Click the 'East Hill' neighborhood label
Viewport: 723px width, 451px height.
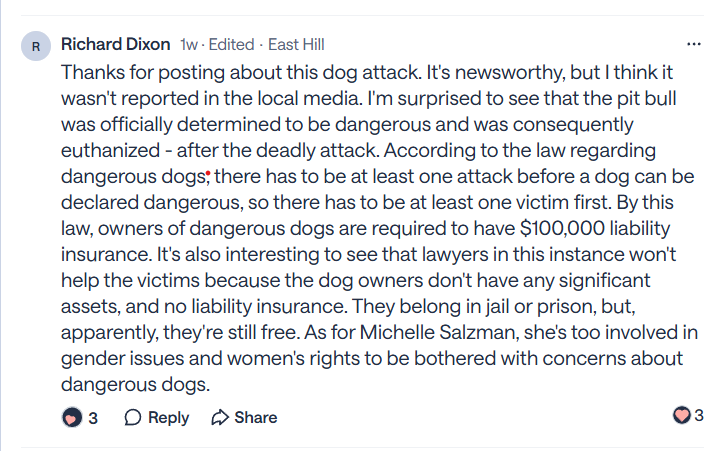pos(295,45)
